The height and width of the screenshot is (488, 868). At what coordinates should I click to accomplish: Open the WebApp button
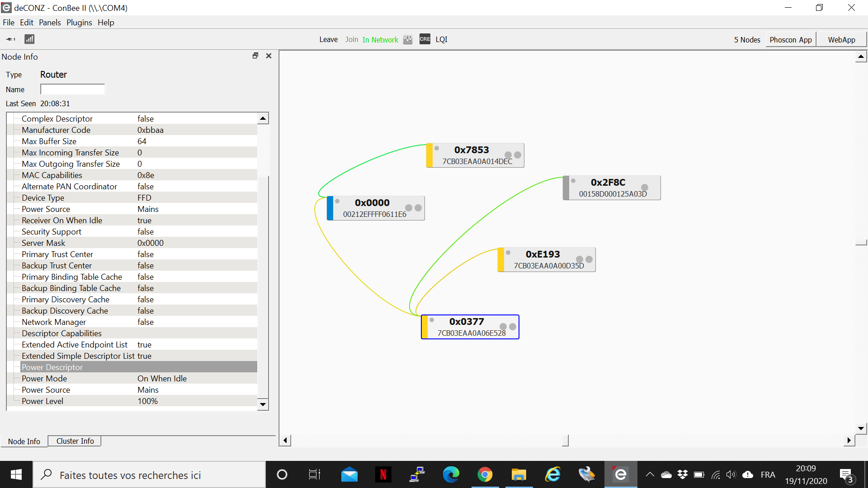[841, 40]
